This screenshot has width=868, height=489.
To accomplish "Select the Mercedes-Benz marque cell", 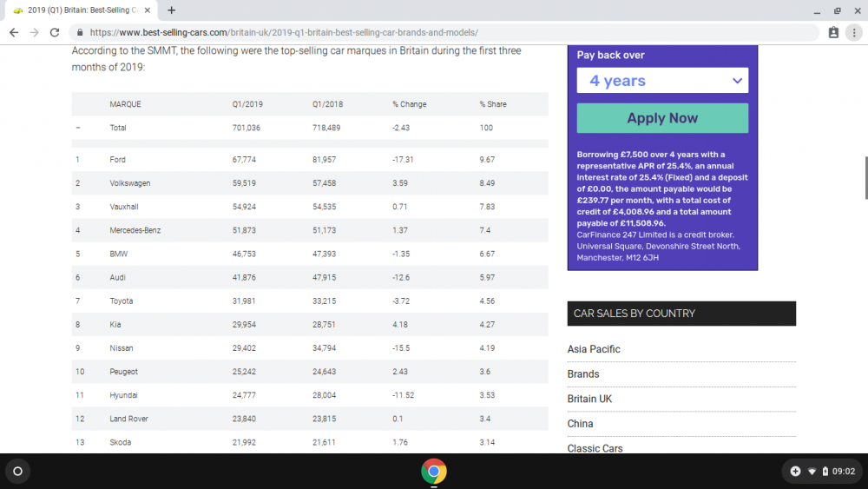I will coord(135,230).
